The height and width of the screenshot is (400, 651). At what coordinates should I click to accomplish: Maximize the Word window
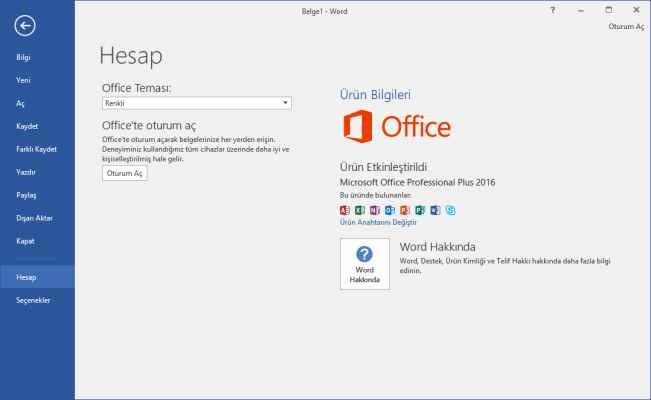[609, 10]
